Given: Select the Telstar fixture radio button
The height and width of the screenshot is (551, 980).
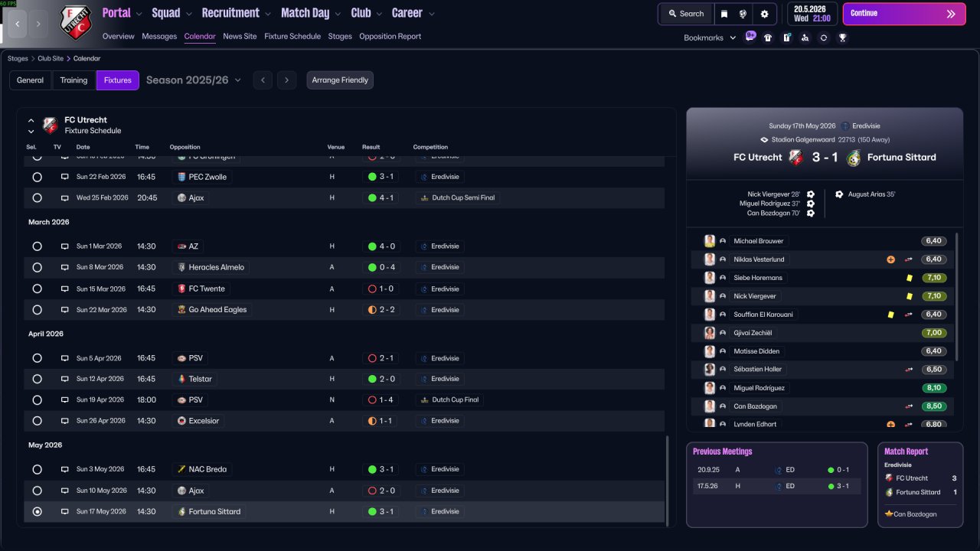Looking at the screenshot, I should point(37,379).
